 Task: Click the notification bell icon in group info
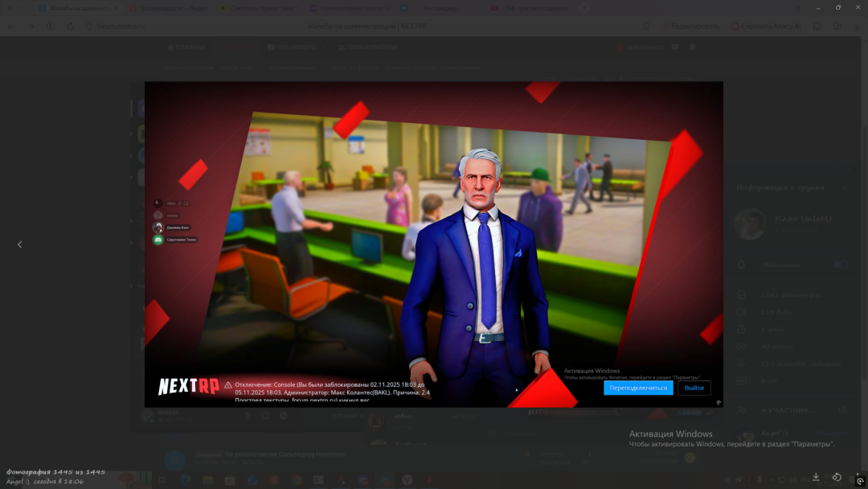[742, 265]
